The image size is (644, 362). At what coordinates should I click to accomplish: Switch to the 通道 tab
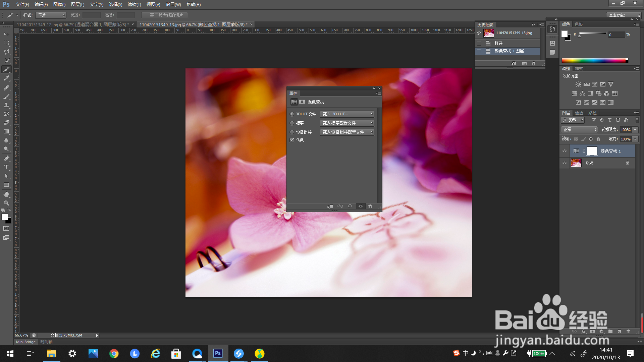tap(579, 113)
